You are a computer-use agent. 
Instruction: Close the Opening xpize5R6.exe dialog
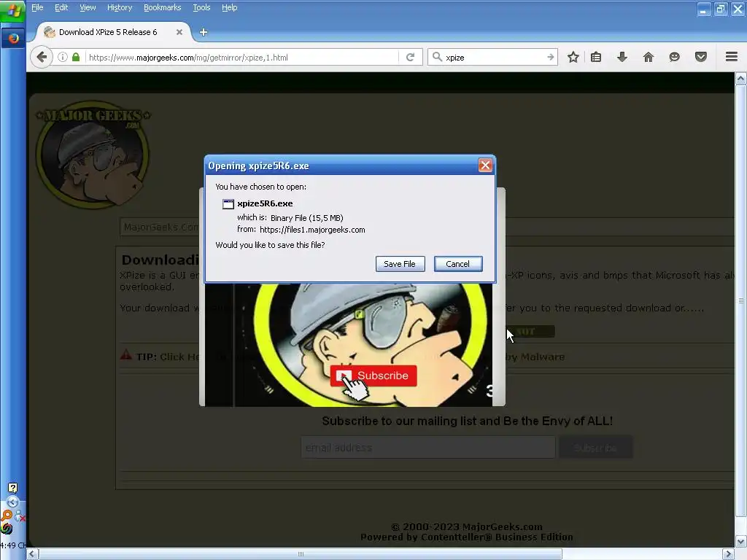point(485,166)
